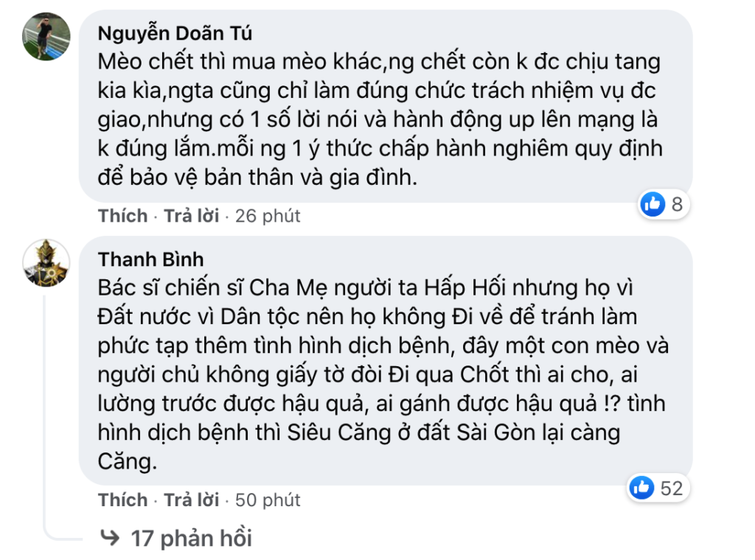Open the 50 phút timestamp link
755x560 pixels.
(268, 500)
